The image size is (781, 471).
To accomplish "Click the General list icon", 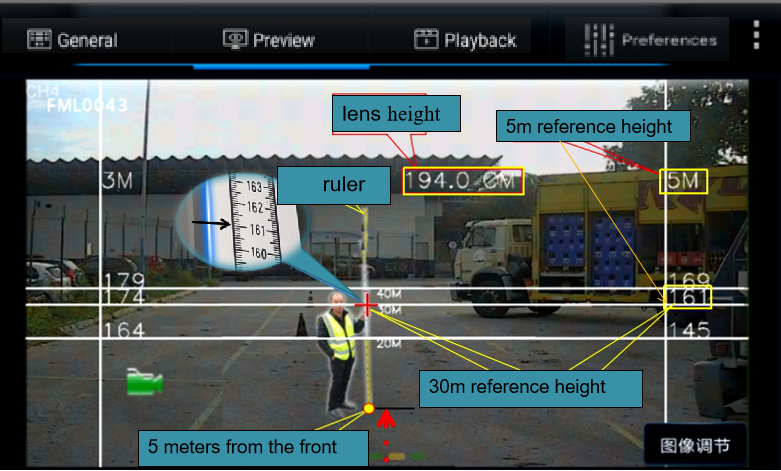I will click(x=39, y=40).
